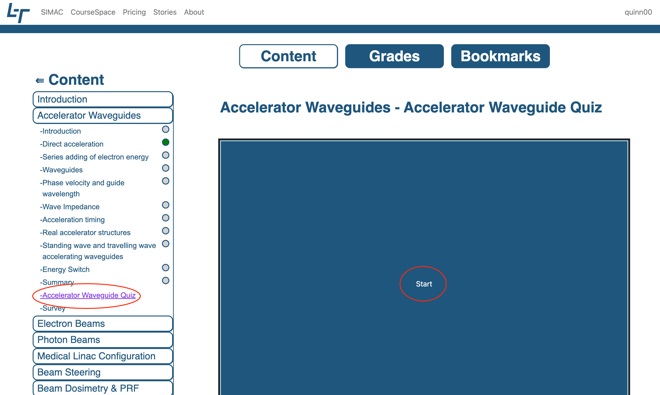Open the Waveguides lesson
The height and width of the screenshot is (395, 660).
click(61, 170)
